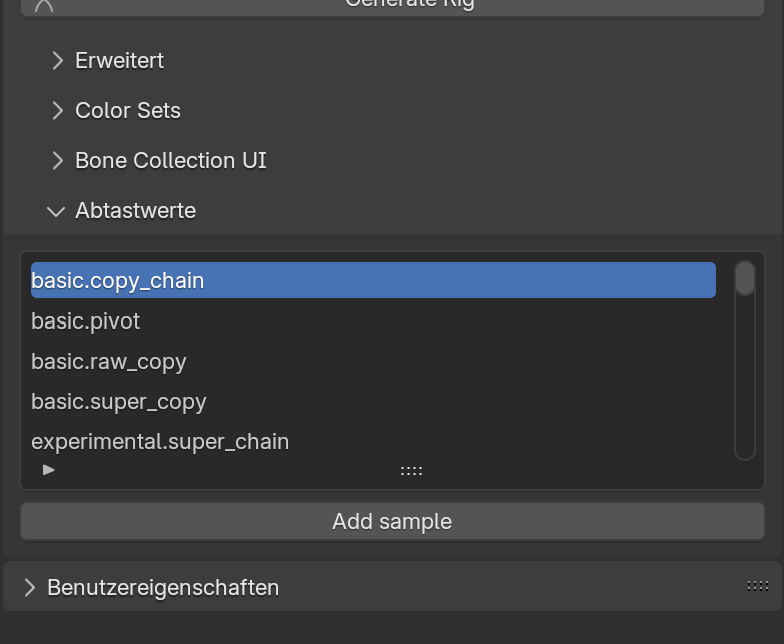This screenshot has width=784, height=644.
Task: Expand the Erweitert subpanel chevron
Action: [x=57, y=61]
